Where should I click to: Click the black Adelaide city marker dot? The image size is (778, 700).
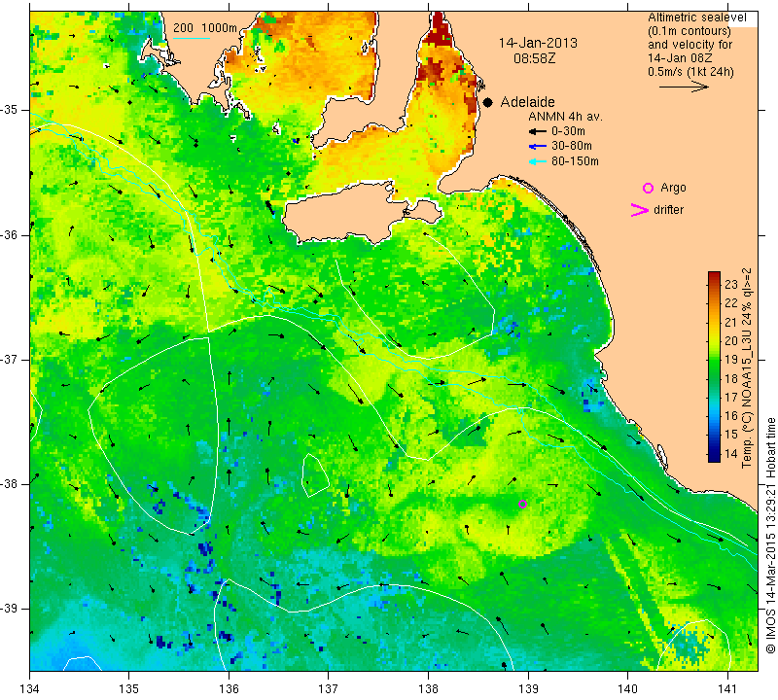488,102
